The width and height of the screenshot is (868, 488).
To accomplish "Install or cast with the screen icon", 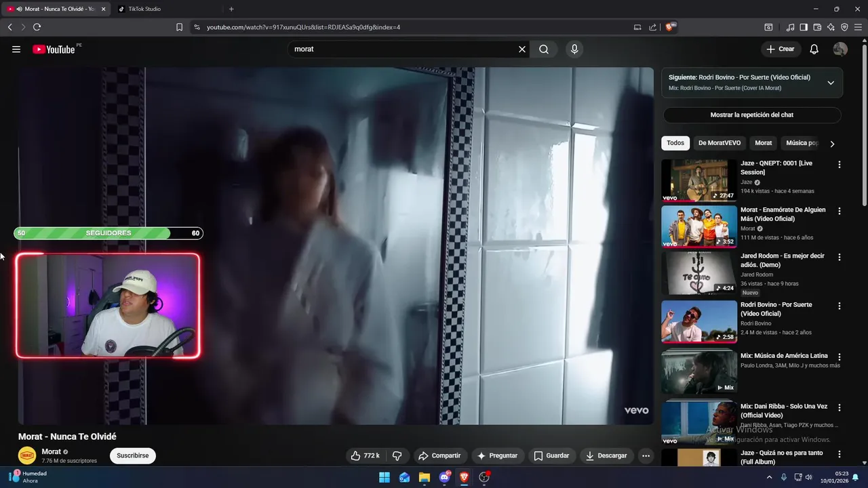I will [637, 27].
